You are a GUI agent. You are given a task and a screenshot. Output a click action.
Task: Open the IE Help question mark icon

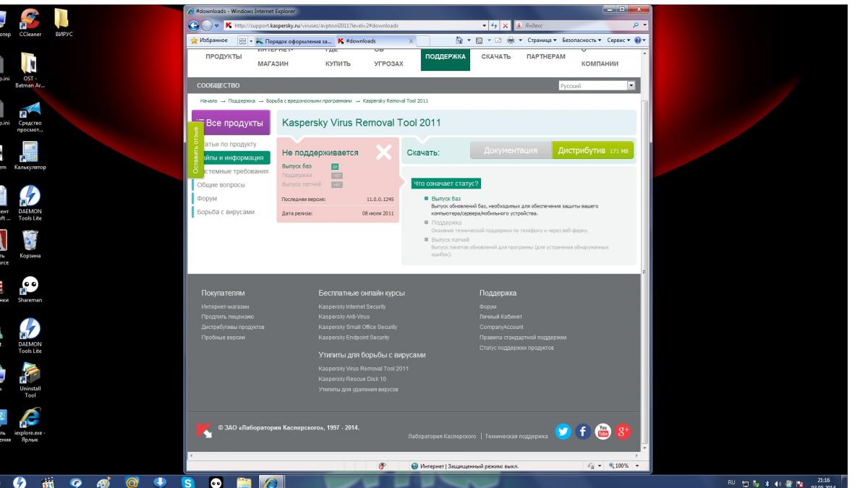click(637, 40)
